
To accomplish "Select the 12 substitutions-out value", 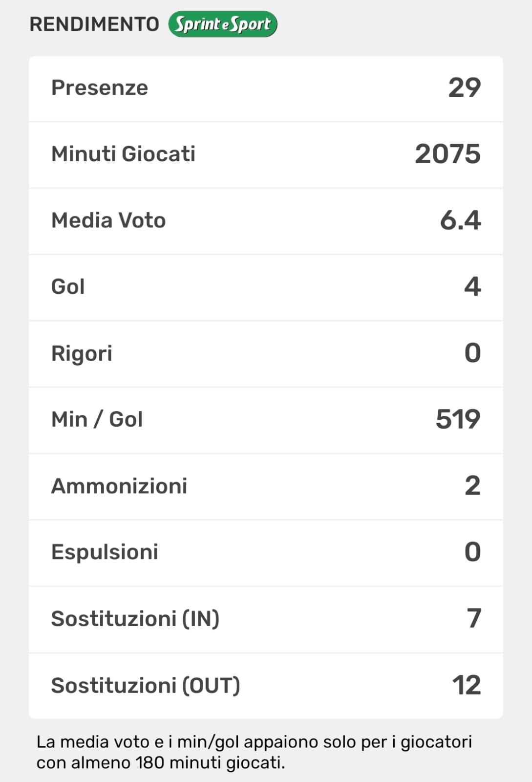I will 466,685.
